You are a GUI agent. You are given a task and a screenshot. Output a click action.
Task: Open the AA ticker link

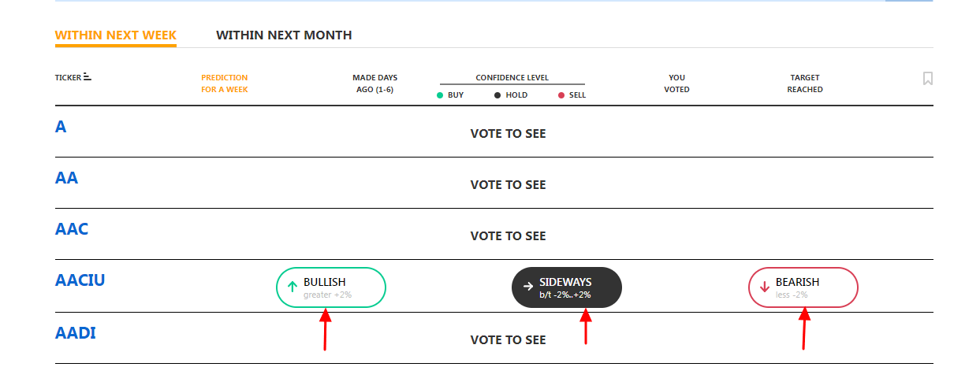pos(67,178)
